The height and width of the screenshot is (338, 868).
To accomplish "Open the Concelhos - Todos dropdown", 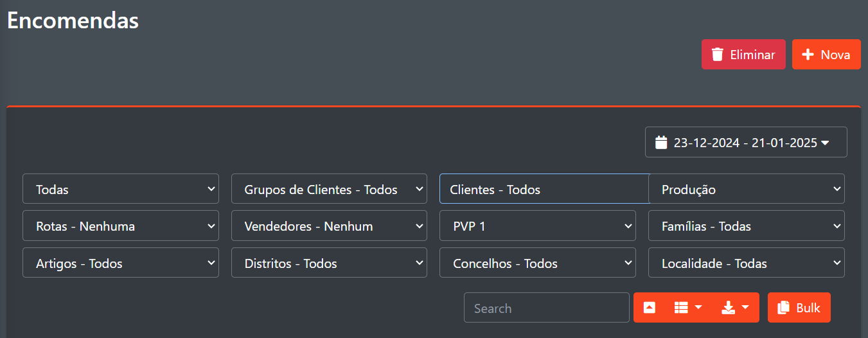I will tap(537, 263).
